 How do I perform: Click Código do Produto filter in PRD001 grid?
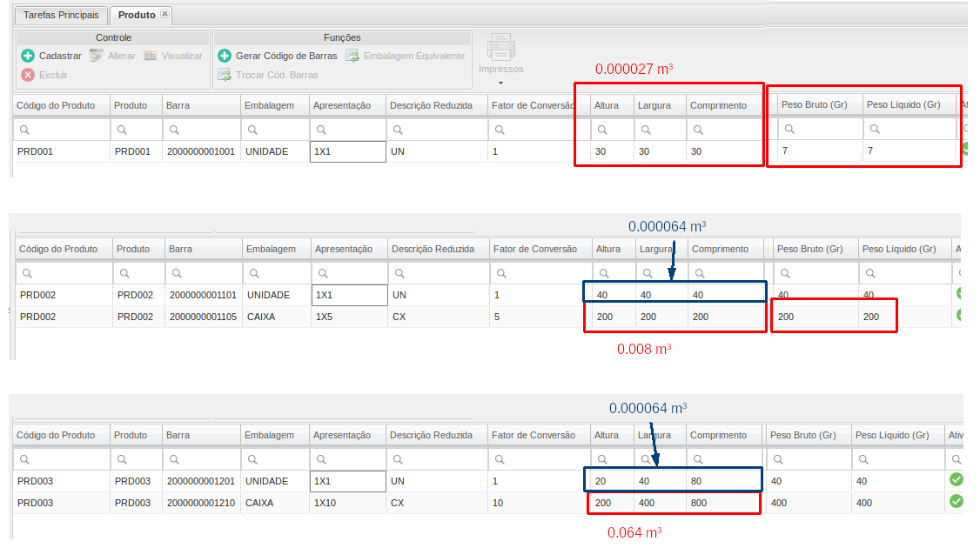click(x=61, y=130)
